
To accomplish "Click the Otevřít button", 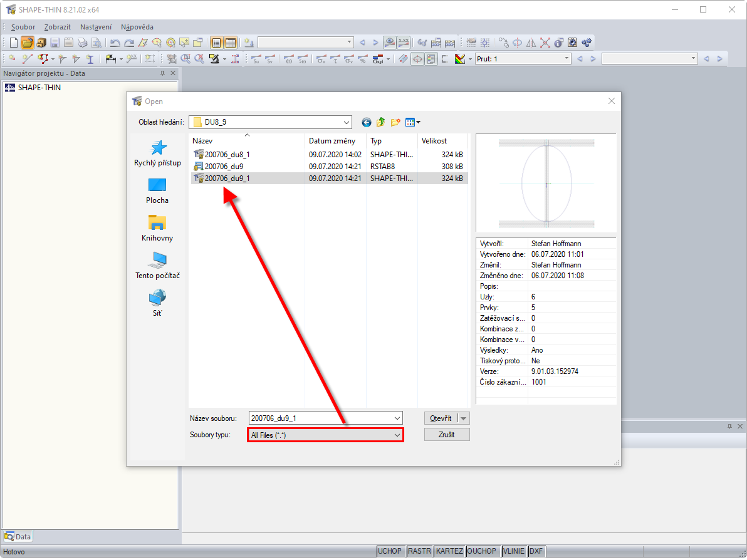I will (x=441, y=418).
